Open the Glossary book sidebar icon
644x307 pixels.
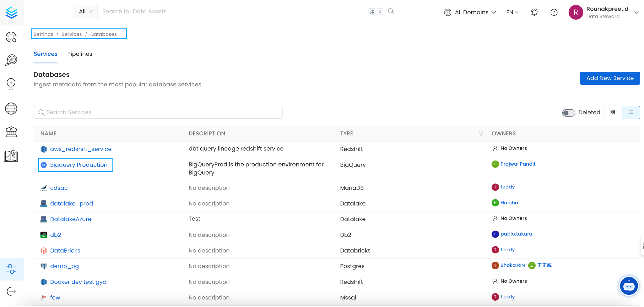[11, 156]
